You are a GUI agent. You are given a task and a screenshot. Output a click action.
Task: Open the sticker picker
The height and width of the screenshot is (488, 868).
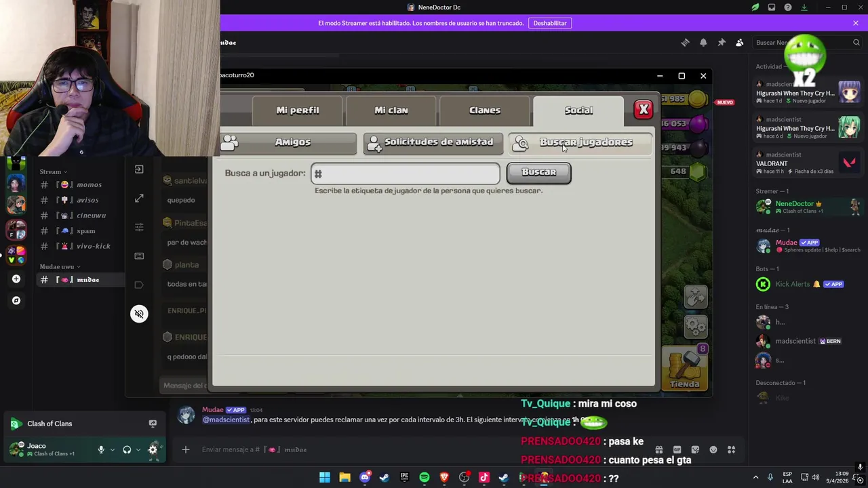pos(695,449)
